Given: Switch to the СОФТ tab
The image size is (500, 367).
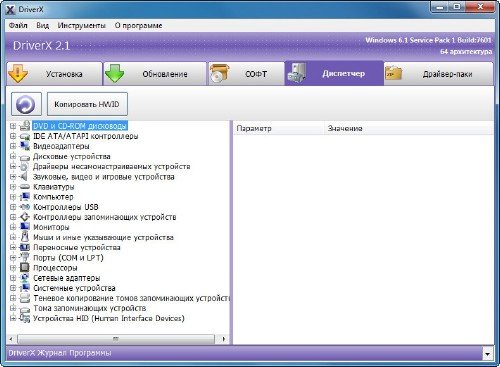Looking at the screenshot, I should point(246,74).
